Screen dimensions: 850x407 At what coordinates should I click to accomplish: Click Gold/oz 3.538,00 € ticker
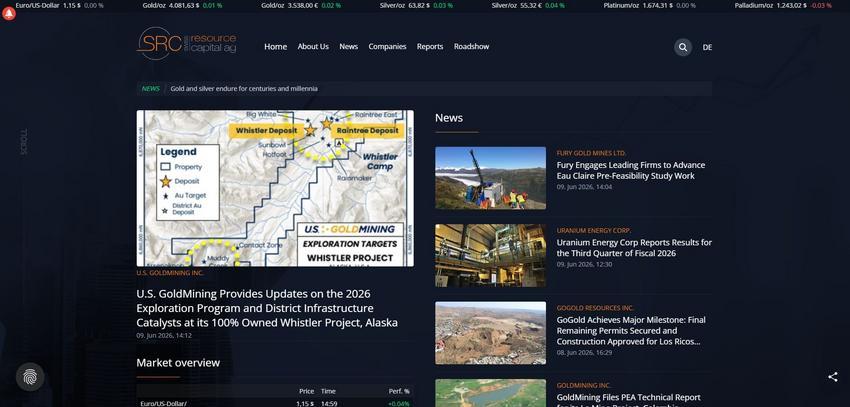(301, 5)
